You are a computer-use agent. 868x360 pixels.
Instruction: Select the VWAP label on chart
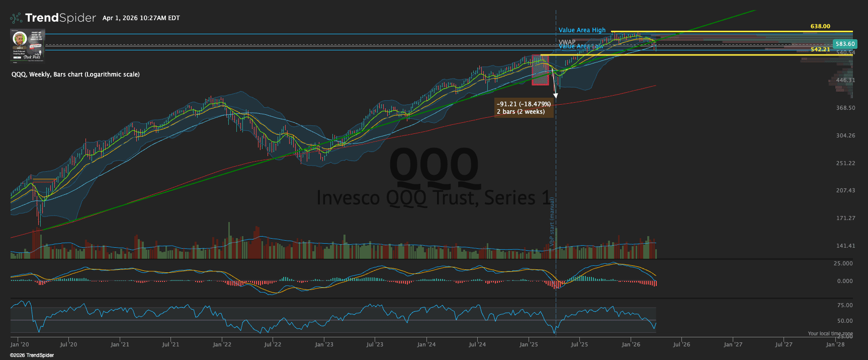point(567,42)
